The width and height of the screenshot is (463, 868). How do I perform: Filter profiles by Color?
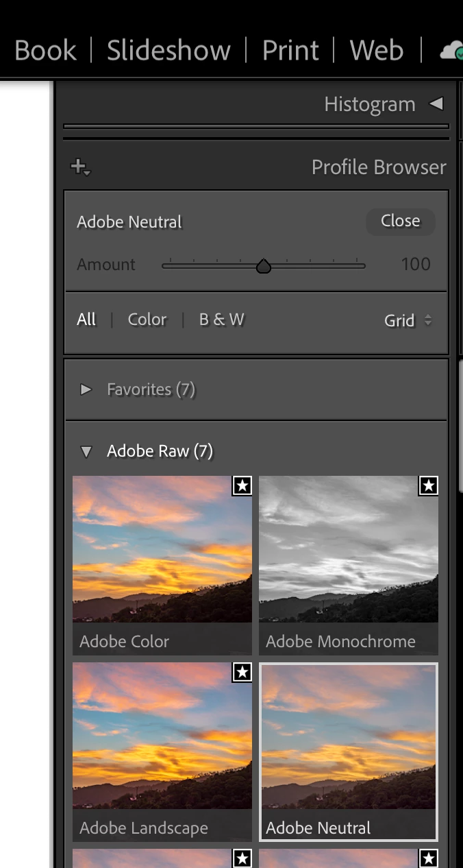tap(147, 320)
